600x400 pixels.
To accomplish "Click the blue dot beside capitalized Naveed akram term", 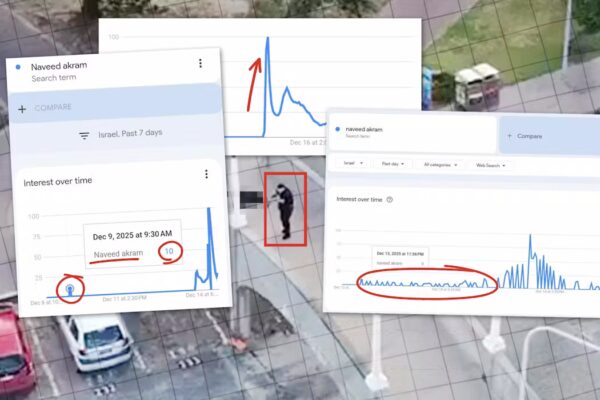I will click(x=19, y=67).
